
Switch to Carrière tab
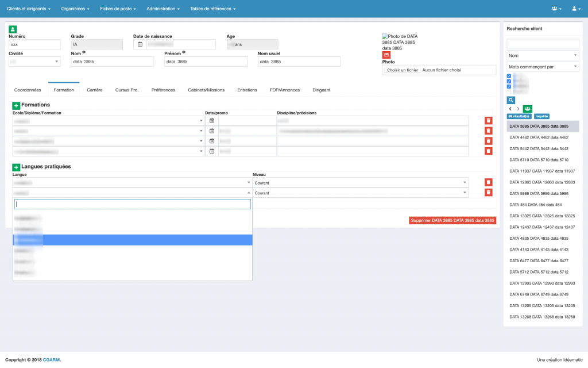[x=95, y=90]
